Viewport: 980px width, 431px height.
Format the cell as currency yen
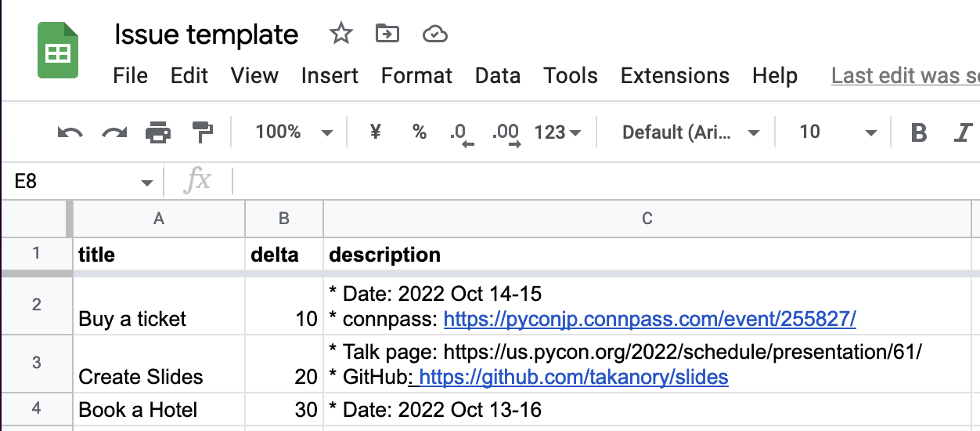tap(375, 132)
